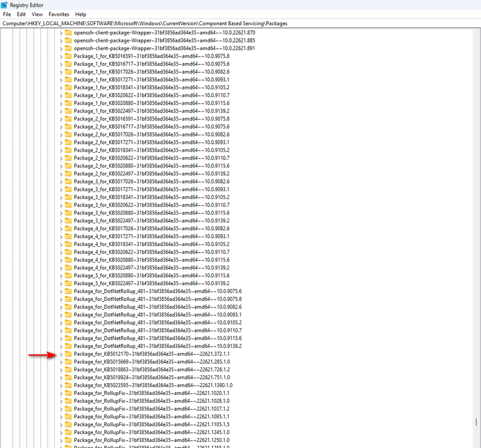Select Package_4_for_KB5017026 key name
The image size is (481, 448).
click(x=152, y=228)
